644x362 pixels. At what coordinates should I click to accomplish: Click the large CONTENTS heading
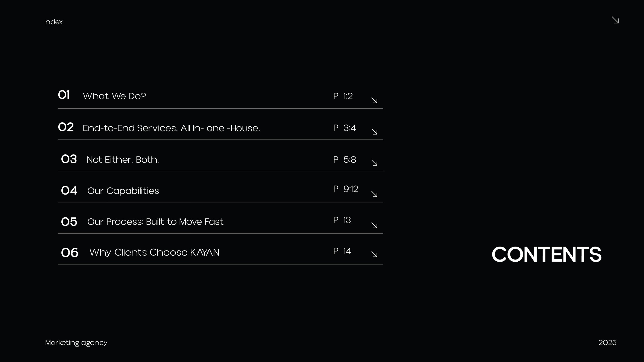(547, 255)
